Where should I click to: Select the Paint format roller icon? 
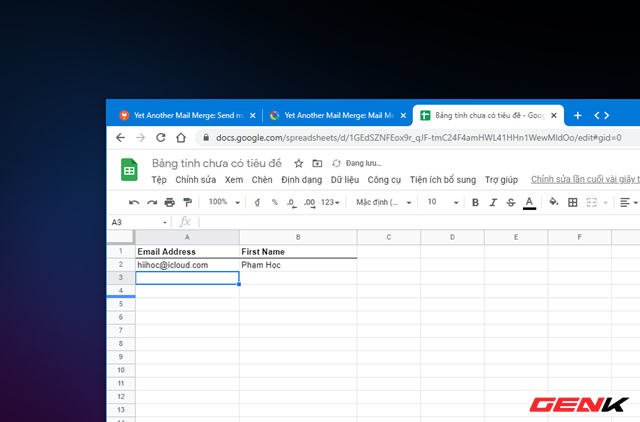186,202
